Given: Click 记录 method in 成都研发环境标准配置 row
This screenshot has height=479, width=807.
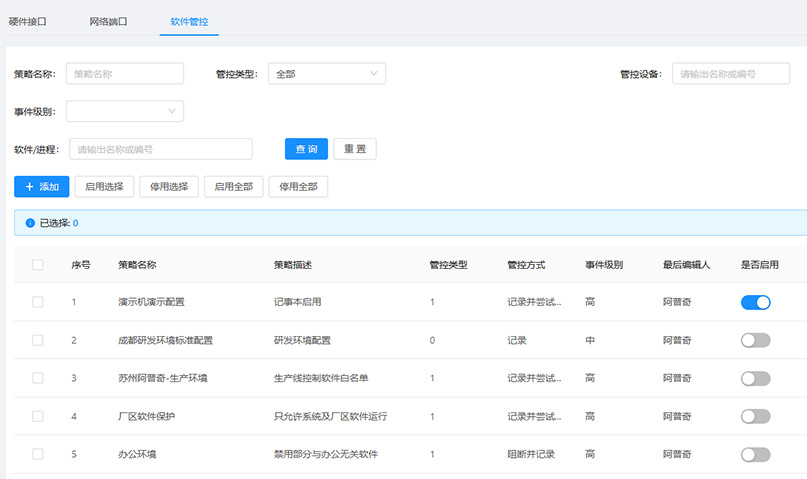Looking at the screenshot, I should (x=517, y=340).
